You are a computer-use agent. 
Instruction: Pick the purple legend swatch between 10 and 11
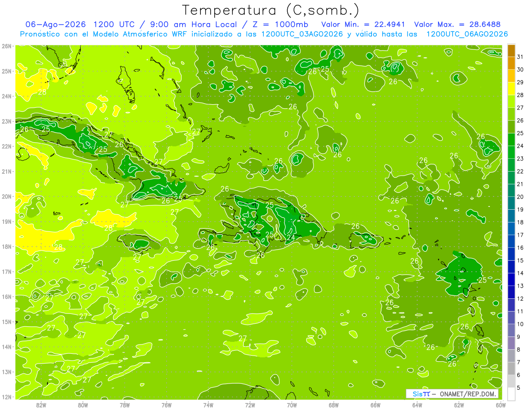511,317
